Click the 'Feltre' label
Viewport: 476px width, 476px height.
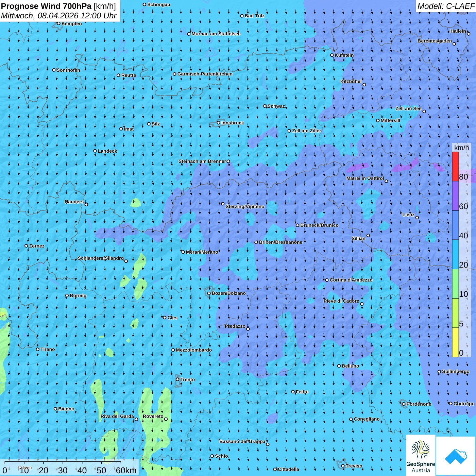click(x=302, y=392)
